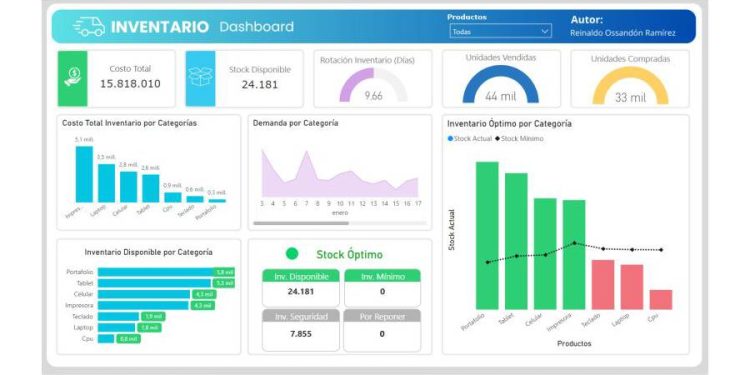The width and height of the screenshot is (750, 375).
Task: Click the 5,8 mil Portafolio data label
Action: tap(224, 272)
